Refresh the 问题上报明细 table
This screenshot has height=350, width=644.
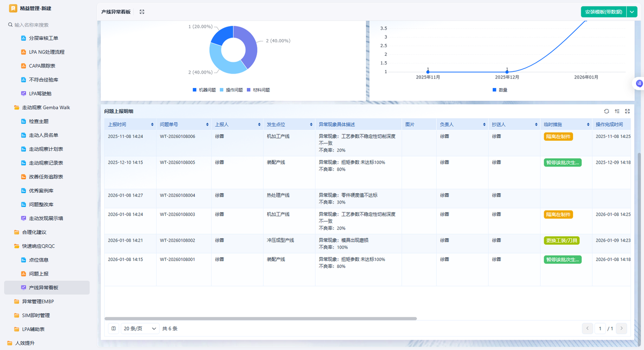[606, 111]
